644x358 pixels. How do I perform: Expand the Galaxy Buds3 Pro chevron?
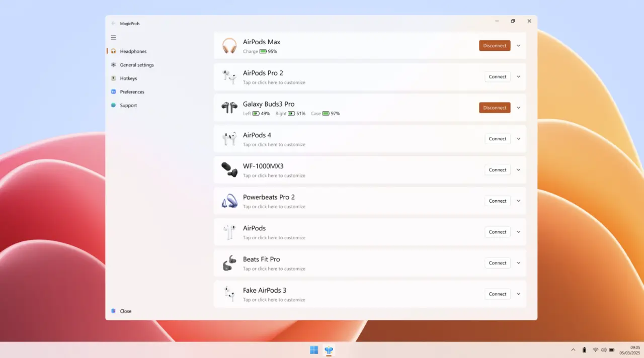[519, 108]
